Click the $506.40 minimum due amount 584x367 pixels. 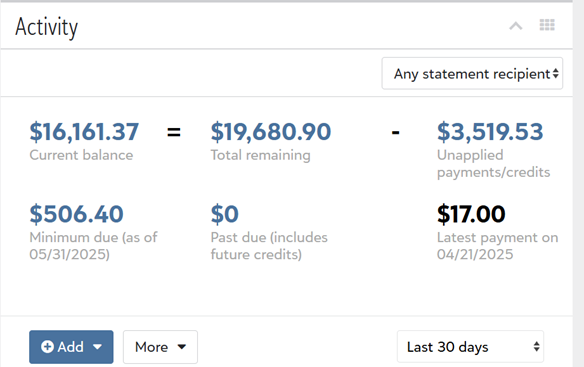pos(76,214)
